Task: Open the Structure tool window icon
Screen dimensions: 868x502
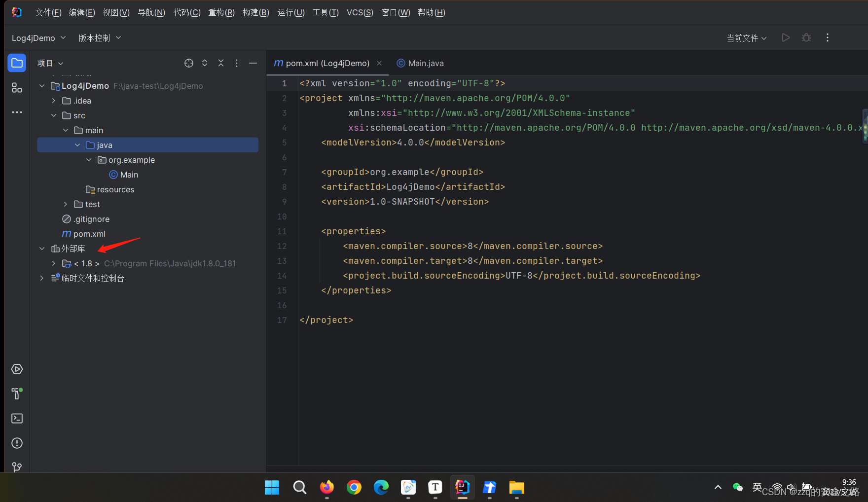Action: [x=17, y=88]
